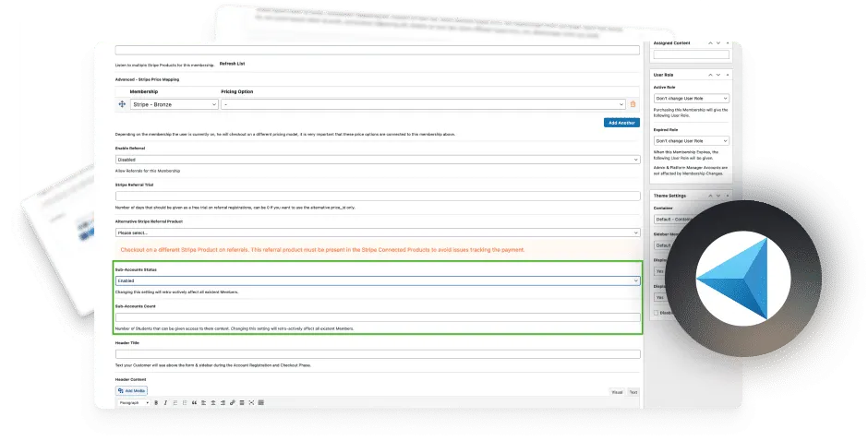Delete the Stripe price mapping row
This screenshot has height=441, width=868.
point(633,104)
